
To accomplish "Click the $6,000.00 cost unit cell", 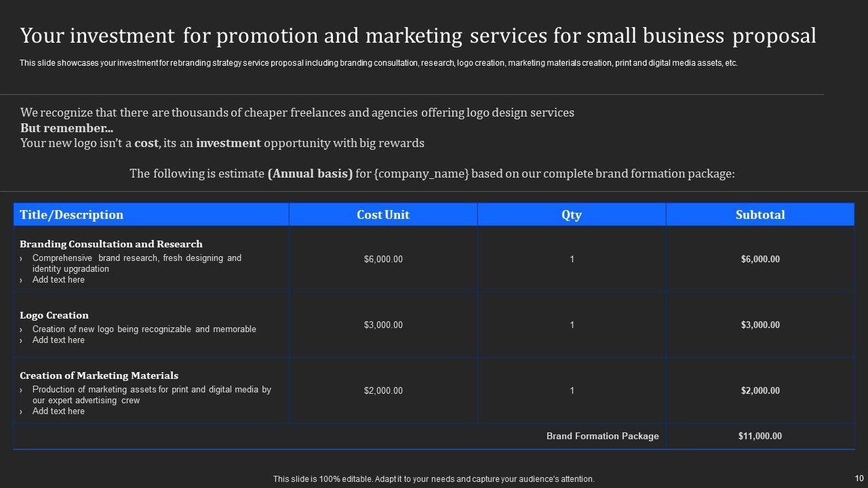I will [383, 259].
